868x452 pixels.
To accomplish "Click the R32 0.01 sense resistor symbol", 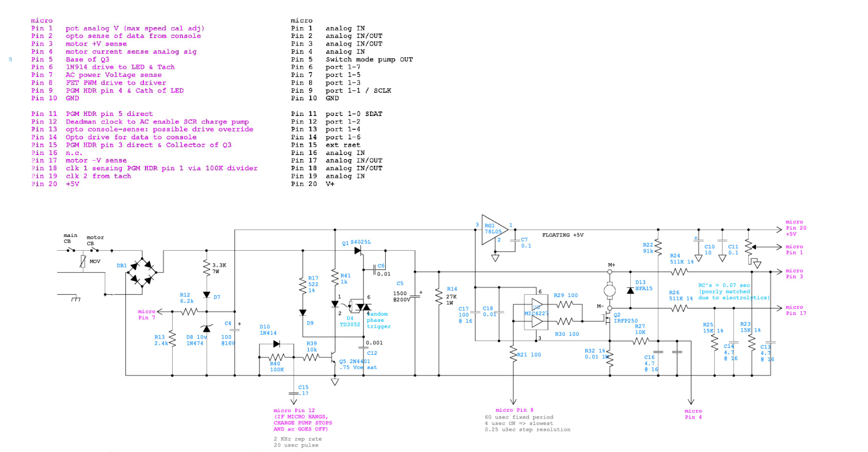I will (610, 357).
